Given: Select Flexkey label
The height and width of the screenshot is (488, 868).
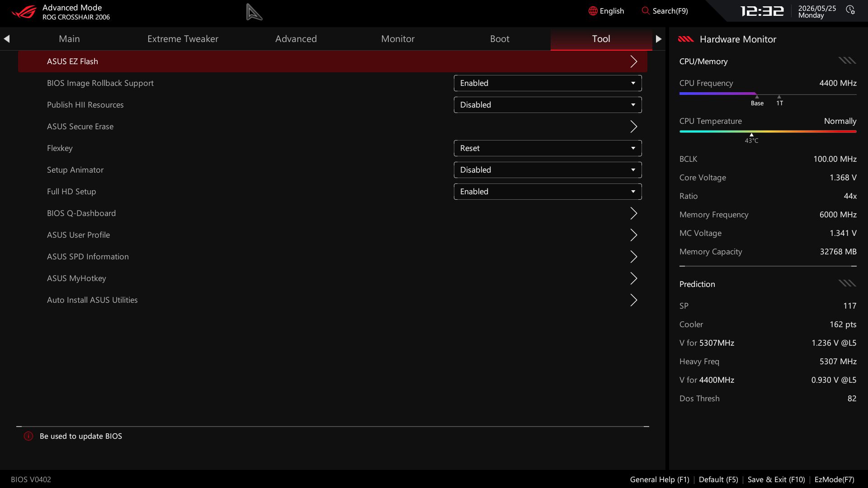Looking at the screenshot, I should [x=60, y=148].
